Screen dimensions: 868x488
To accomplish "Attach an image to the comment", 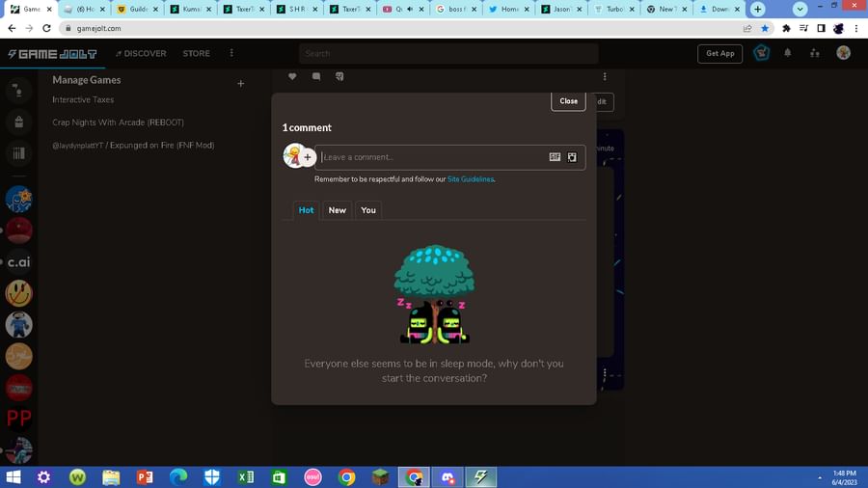I will point(572,157).
